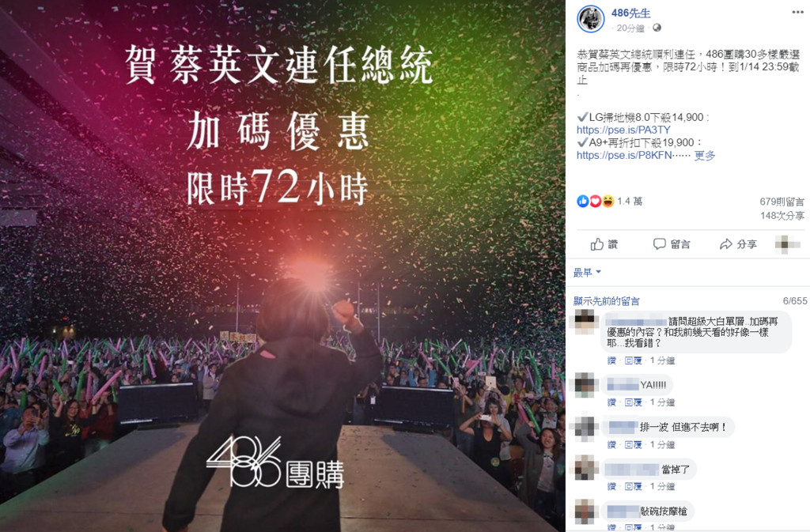
Task: Open the three-dot post options menu
Action: (x=797, y=12)
